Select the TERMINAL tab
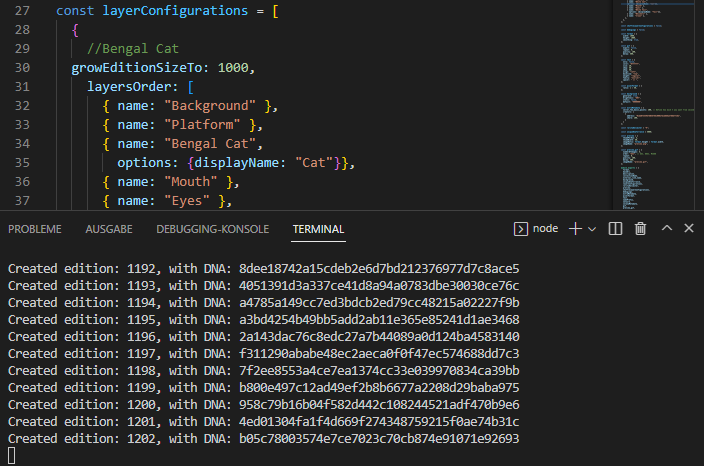 (318, 229)
